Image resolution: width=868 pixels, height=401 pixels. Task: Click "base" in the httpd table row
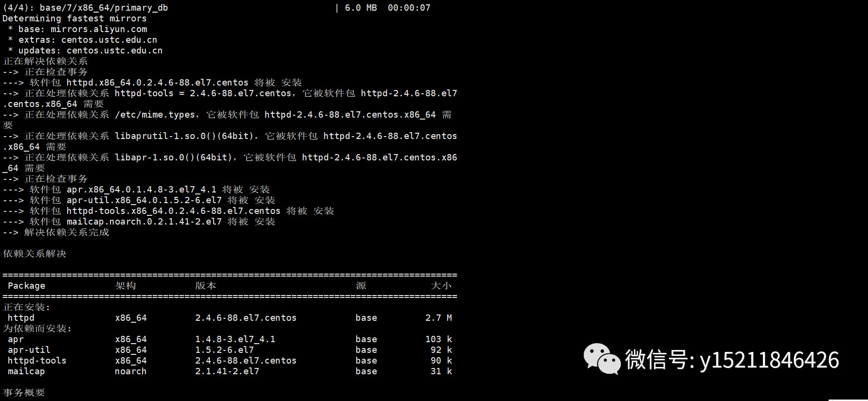(x=366, y=318)
